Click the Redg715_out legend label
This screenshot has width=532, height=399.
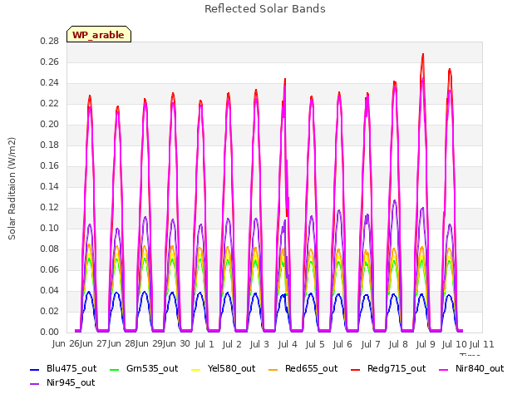pyautogui.click(x=397, y=368)
